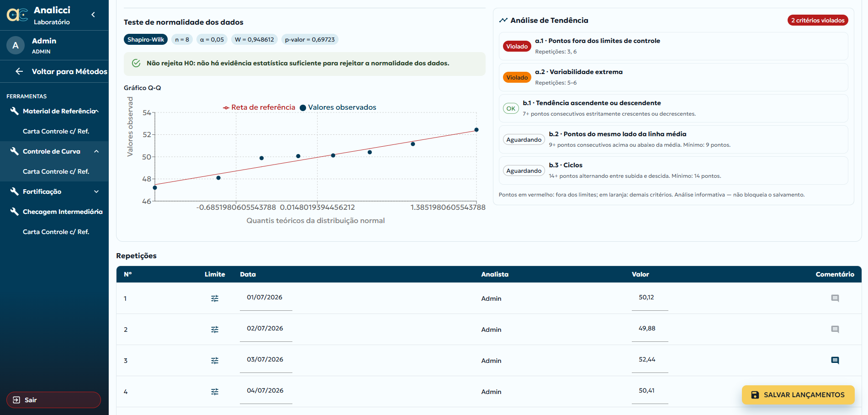Open comment for repetition 1
The height and width of the screenshot is (415, 868).
pyautogui.click(x=835, y=298)
